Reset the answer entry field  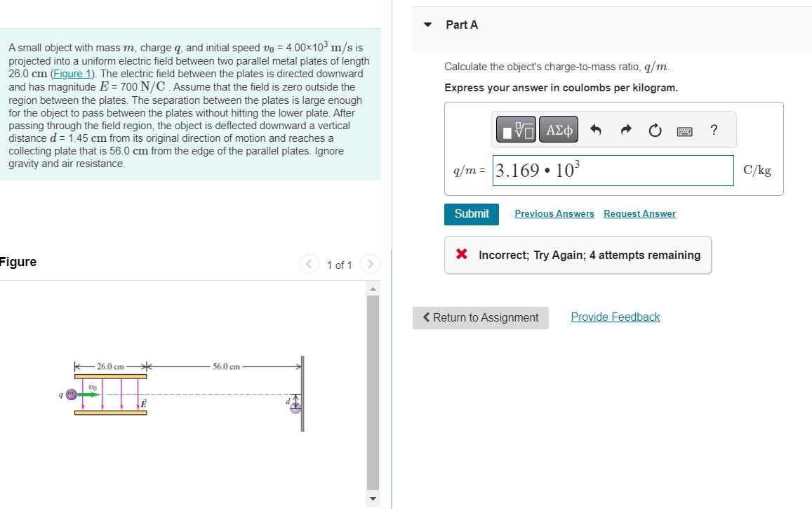(x=655, y=129)
